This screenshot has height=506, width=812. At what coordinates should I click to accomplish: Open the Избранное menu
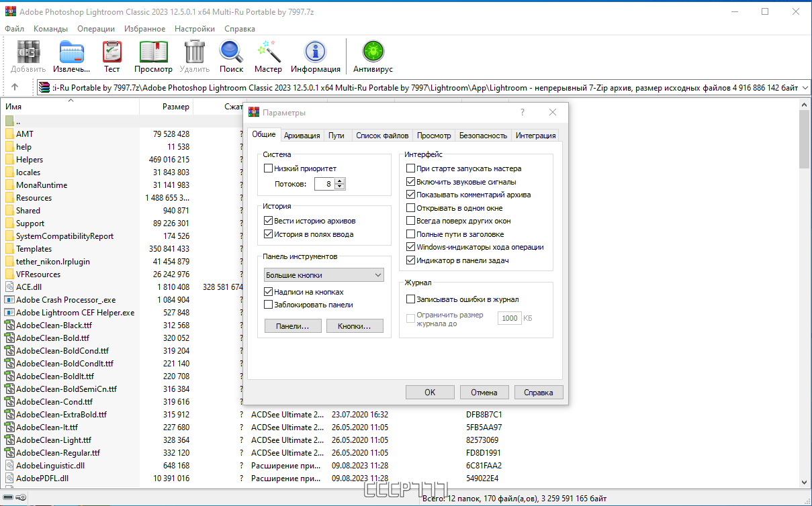[x=144, y=29]
